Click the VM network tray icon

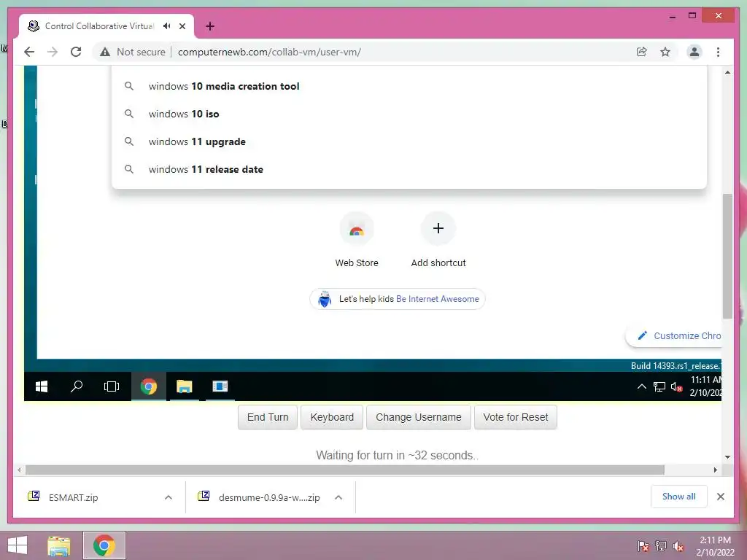(659, 387)
